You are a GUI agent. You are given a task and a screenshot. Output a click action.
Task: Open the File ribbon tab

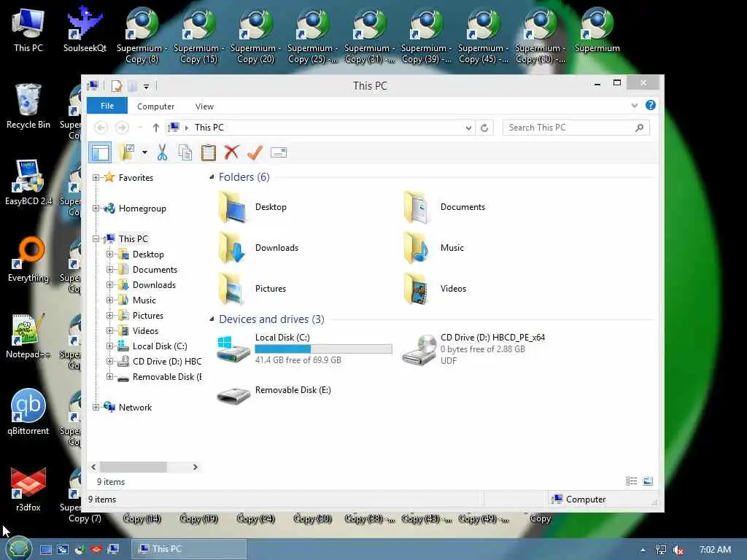(x=107, y=106)
